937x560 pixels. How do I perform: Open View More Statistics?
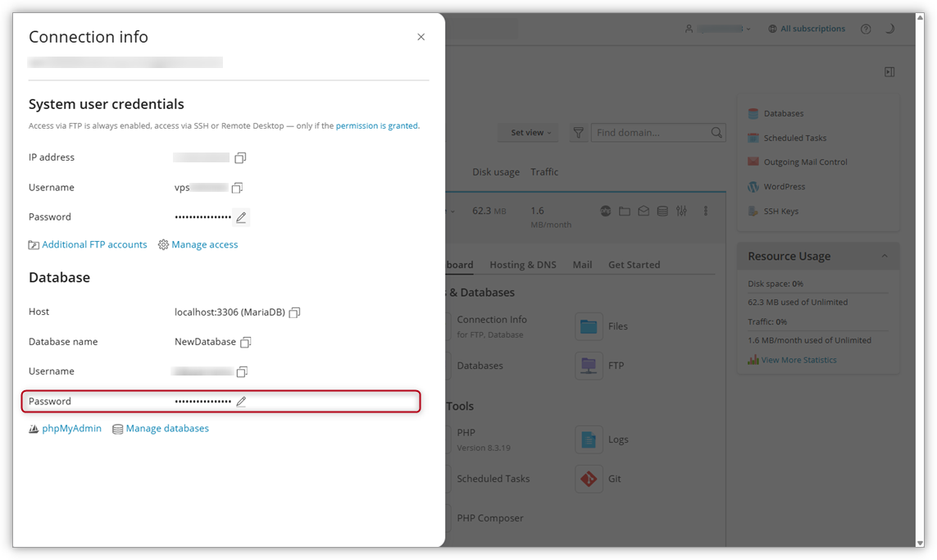pos(798,359)
